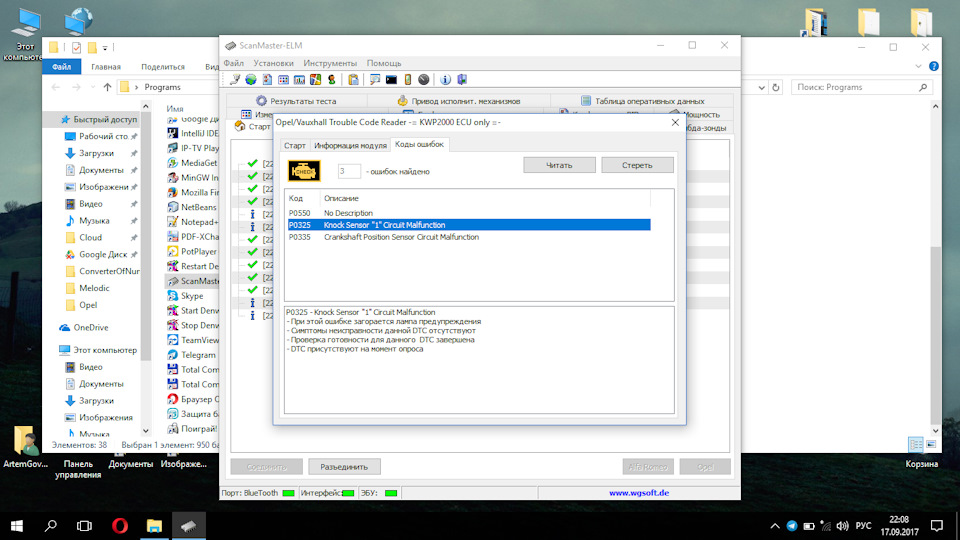The height and width of the screenshot is (540, 960).
Task: Select the Коды ошибок tab
Action: tap(419, 144)
